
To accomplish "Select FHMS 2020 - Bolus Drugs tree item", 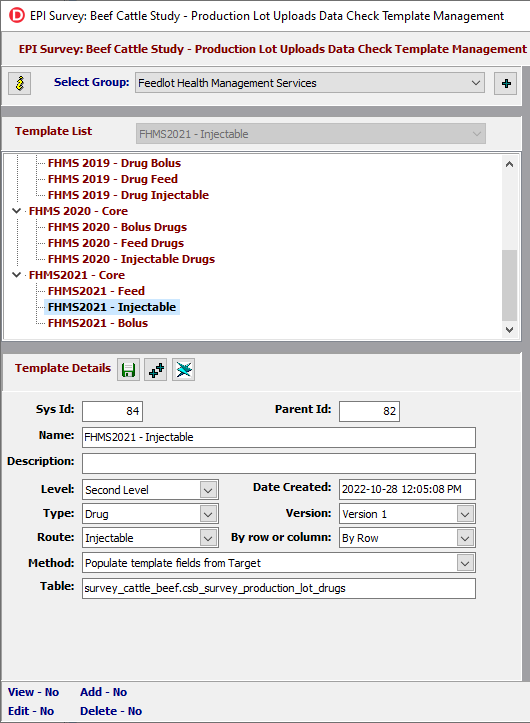I will [118, 227].
